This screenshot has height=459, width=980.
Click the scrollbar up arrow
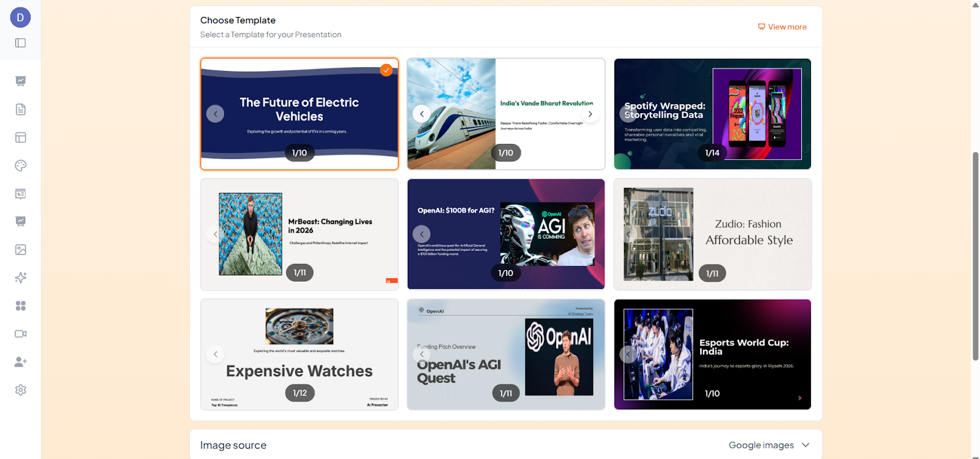[x=976, y=5]
